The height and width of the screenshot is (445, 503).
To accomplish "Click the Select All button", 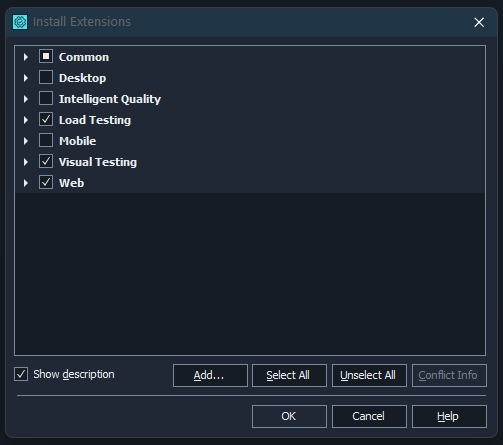I will pos(289,375).
